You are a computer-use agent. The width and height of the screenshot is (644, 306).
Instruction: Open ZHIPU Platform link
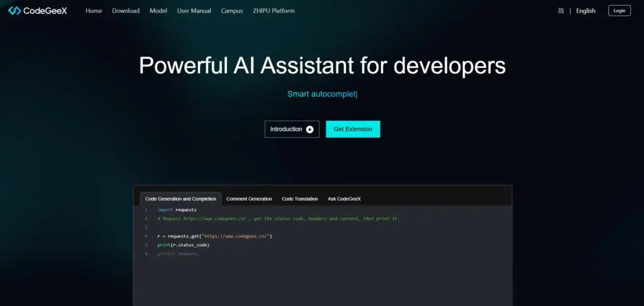coord(274,11)
